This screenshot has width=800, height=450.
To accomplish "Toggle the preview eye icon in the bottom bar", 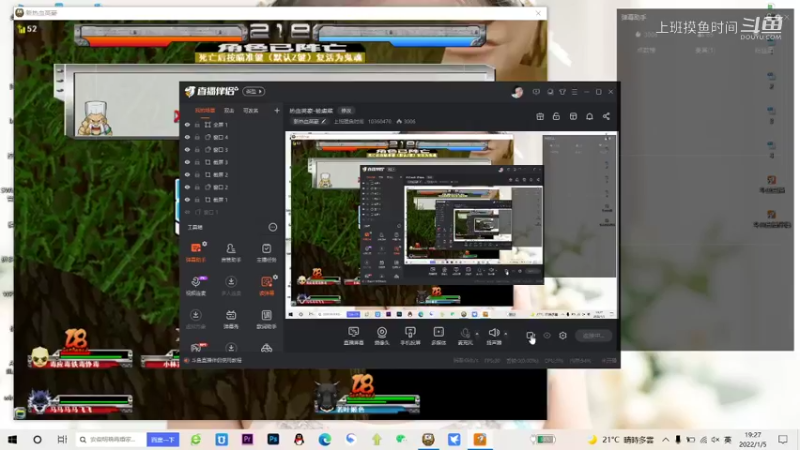I will click(x=546, y=336).
